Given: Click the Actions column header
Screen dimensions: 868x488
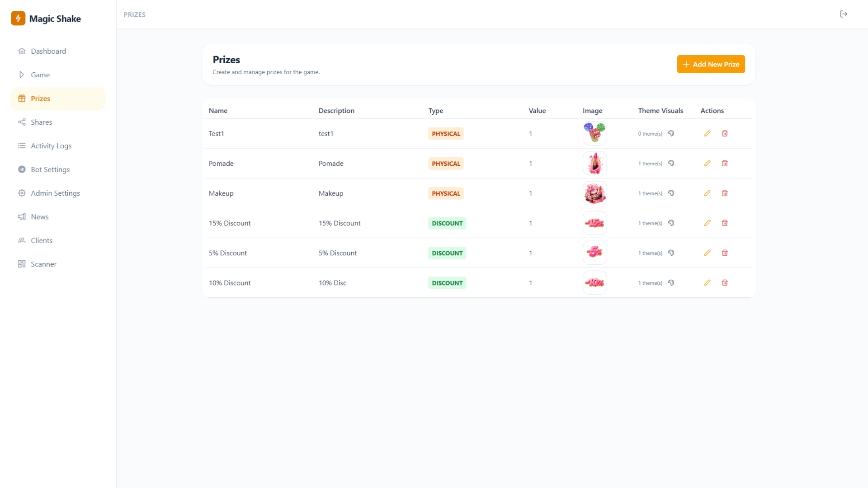Looking at the screenshot, I should (712, 111).
